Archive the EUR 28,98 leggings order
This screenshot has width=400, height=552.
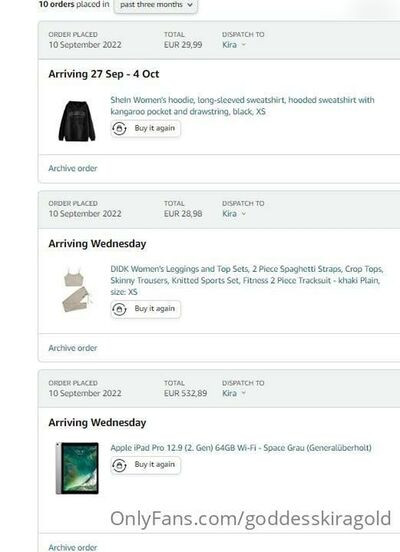point(73,348)
